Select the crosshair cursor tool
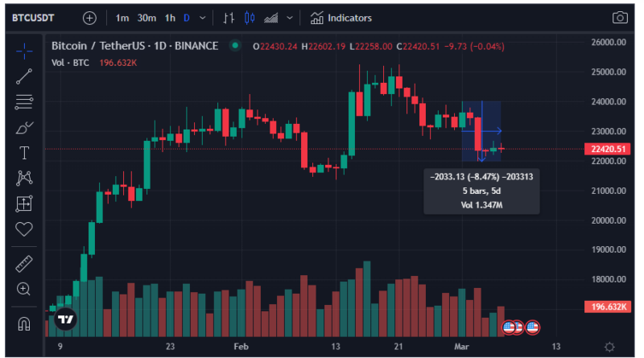644x358 pixels. [24, 51]
